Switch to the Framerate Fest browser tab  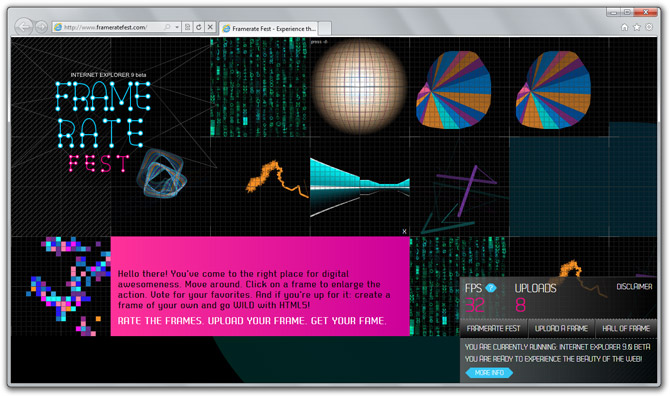pyautogui.click(x=268, y=29)
